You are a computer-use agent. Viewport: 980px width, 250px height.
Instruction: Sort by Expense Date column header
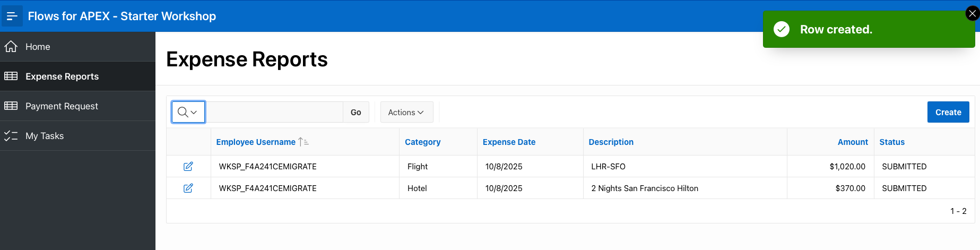509,142
